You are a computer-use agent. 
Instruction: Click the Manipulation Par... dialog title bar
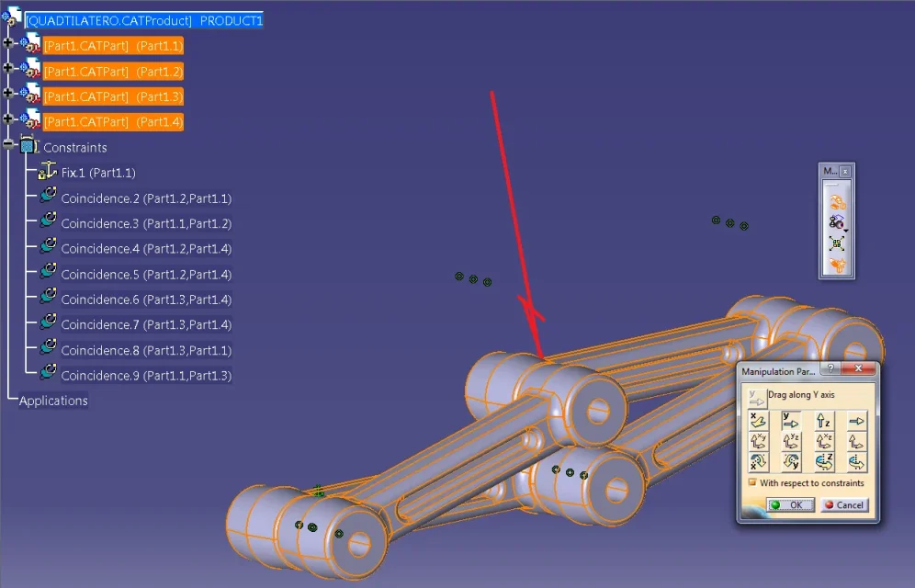(779, 371)
